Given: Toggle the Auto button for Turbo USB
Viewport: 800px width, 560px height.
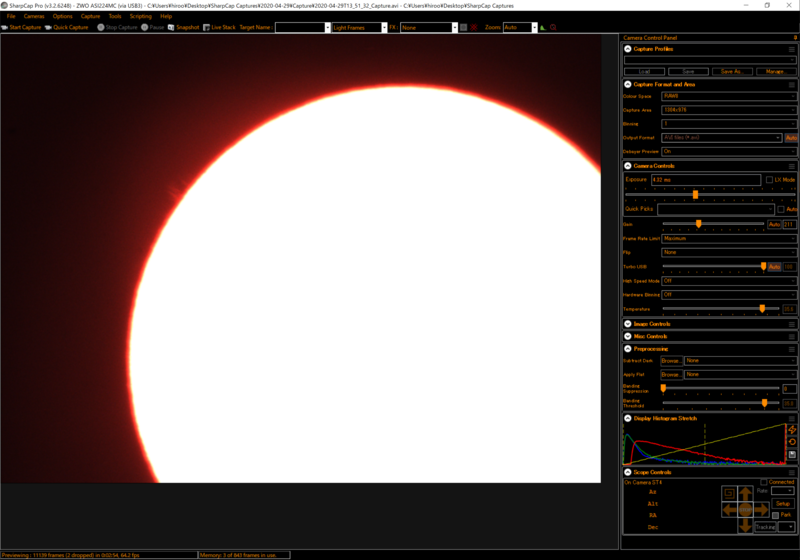Looking at the screenshot, I should (774, 267).
